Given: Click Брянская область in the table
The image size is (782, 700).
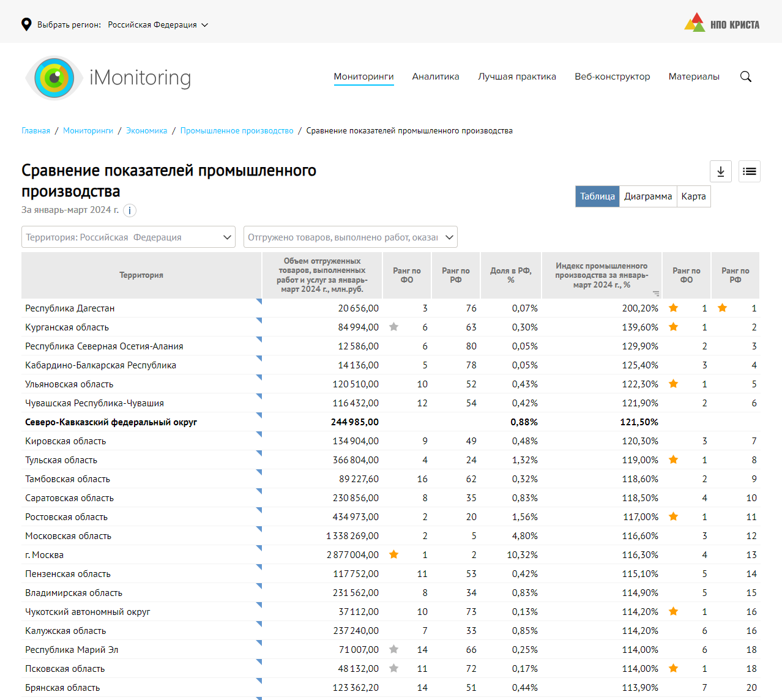Looking at the screenshot, I should [x=62, y=688].
